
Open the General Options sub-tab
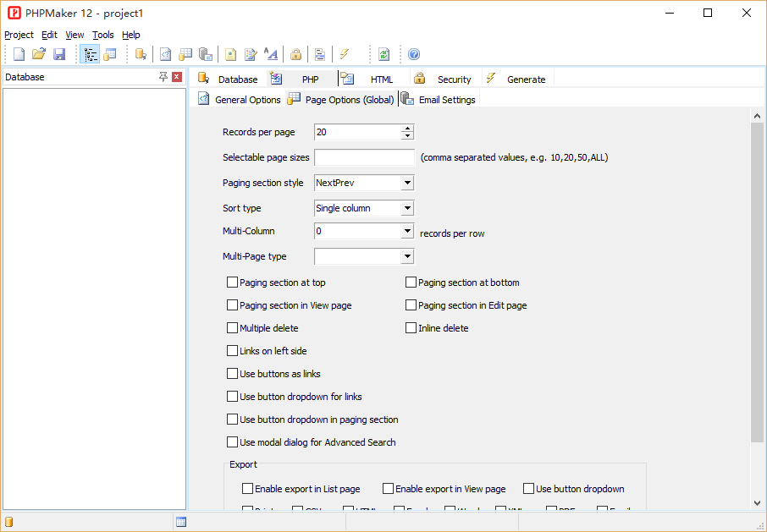click(240, 100)
